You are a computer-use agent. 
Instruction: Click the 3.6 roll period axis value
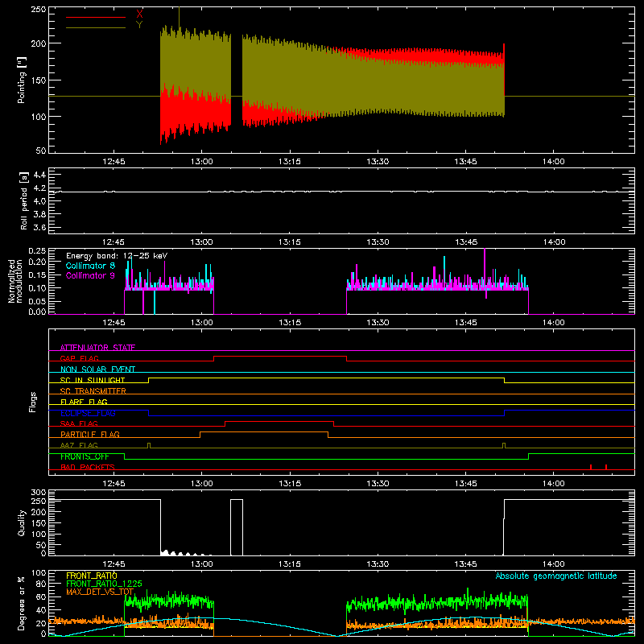39,227
